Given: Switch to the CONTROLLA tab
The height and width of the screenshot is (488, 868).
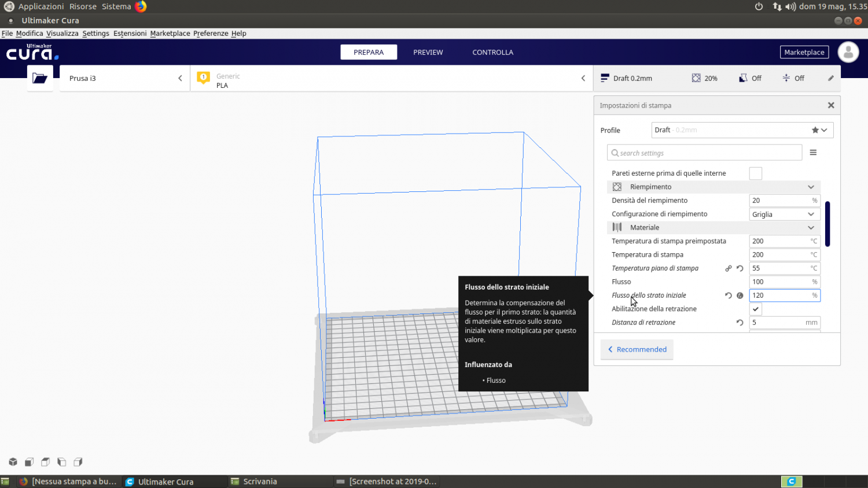Looking at the screenshot, I should 492,52.
